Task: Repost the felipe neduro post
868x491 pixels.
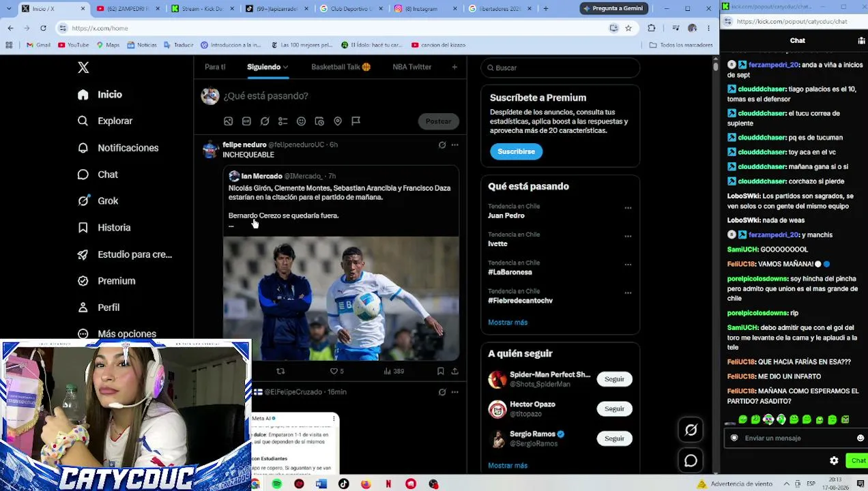Action: click(x=280, y=372)
